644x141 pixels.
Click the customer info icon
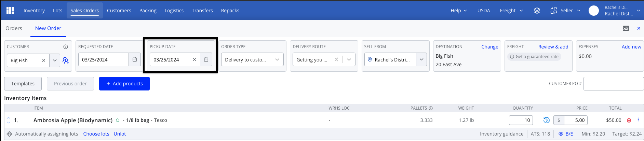click(66, 47)
